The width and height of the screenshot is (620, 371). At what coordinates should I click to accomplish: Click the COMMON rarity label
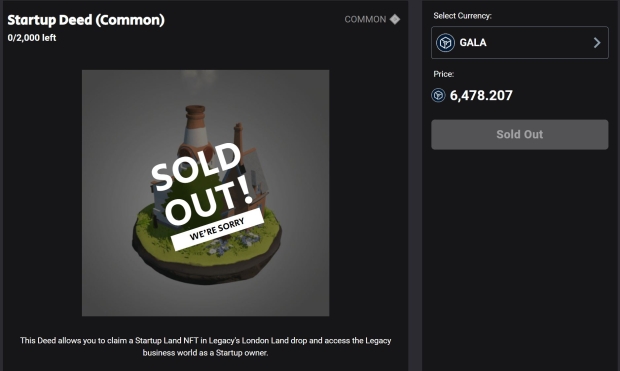click(x=365, y=19)
